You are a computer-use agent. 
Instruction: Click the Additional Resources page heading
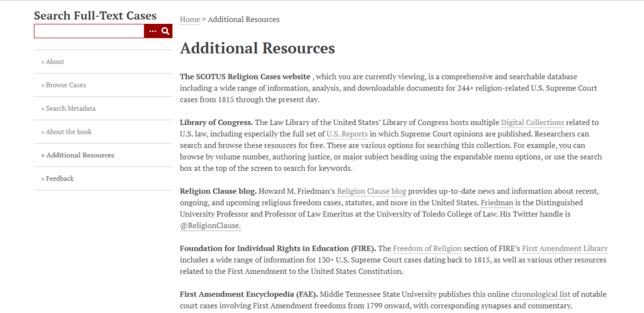point(257,48)
